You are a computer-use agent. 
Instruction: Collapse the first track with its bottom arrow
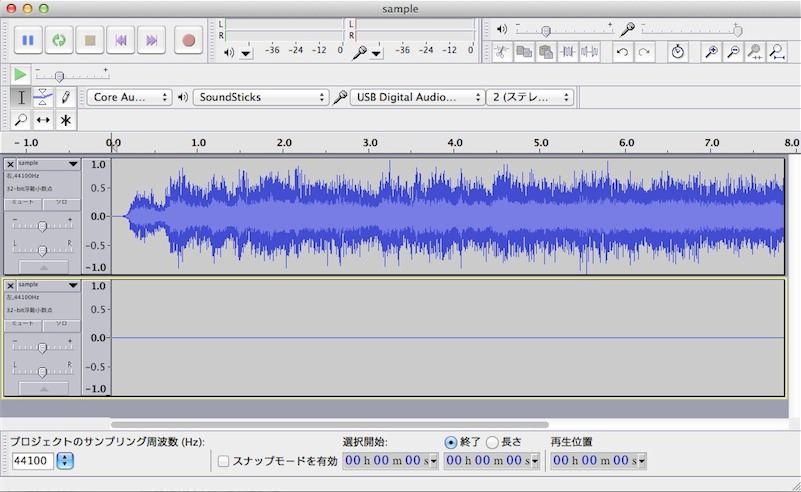click(x=43, y=267)
